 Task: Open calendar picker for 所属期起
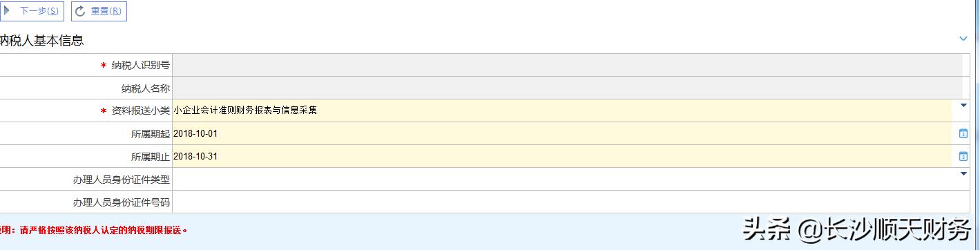pos(963,133)
